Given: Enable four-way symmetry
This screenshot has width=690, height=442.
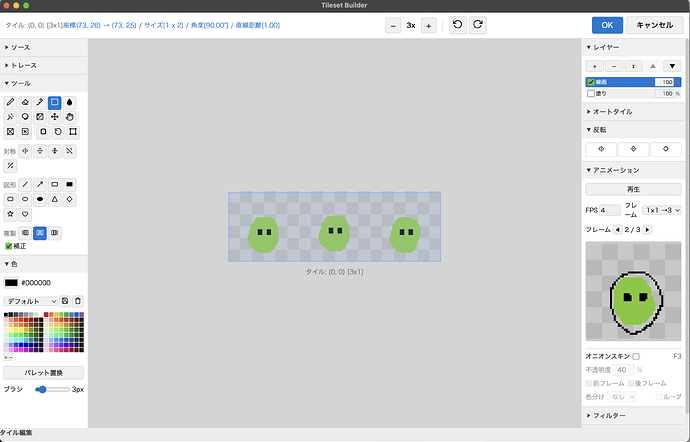Looking at the screenshot, I should point(55,151).
